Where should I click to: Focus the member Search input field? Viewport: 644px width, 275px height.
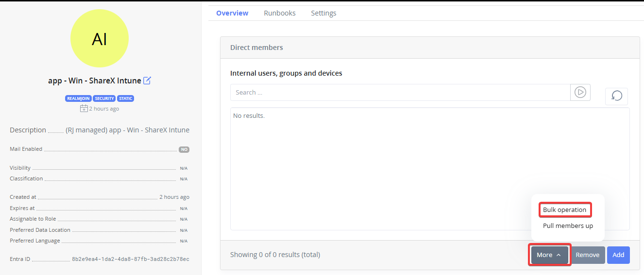tap(400, 92)
